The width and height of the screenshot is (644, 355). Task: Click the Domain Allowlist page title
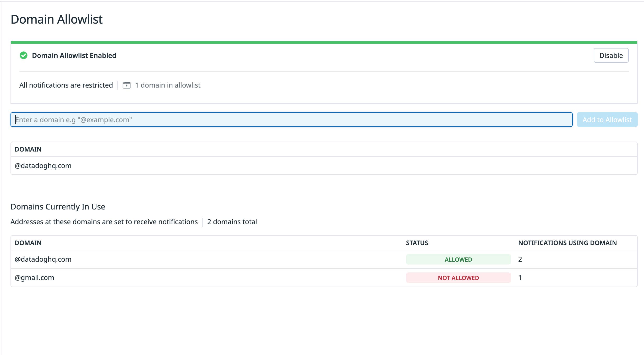56,19
